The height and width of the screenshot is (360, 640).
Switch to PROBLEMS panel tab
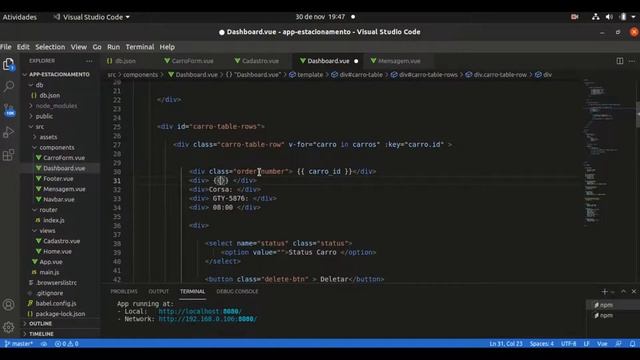click(124, 291)
